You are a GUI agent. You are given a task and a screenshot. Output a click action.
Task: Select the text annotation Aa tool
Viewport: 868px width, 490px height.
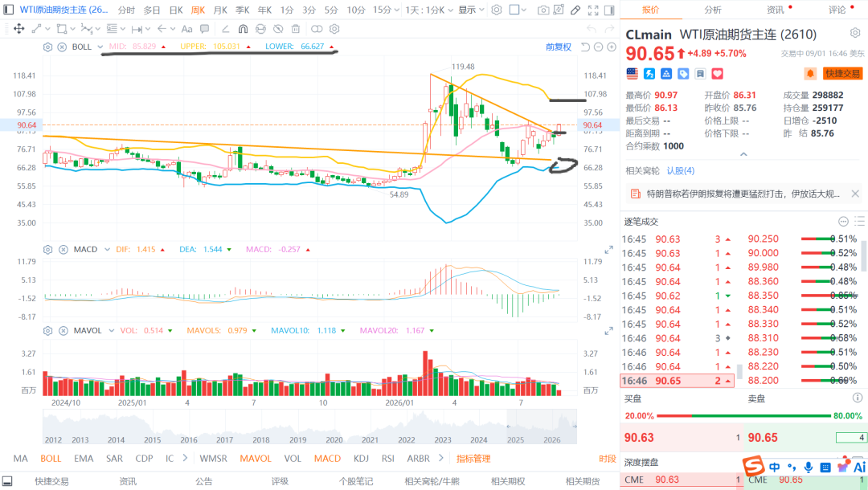tap(187, 29)
